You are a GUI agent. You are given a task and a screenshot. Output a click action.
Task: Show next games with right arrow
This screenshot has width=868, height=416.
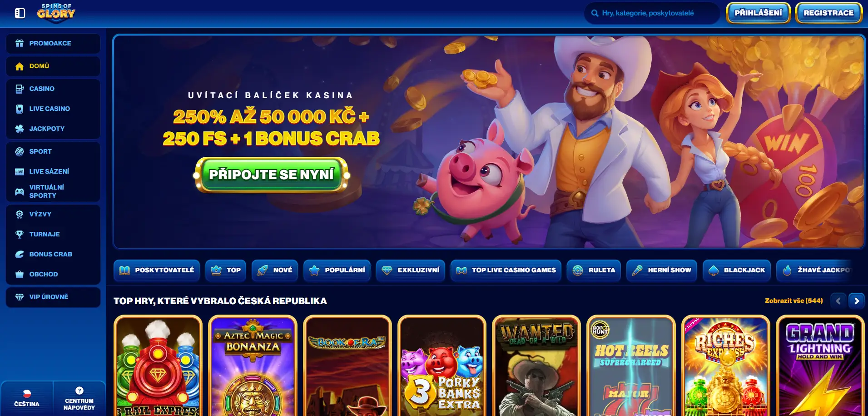coord(857,301)
